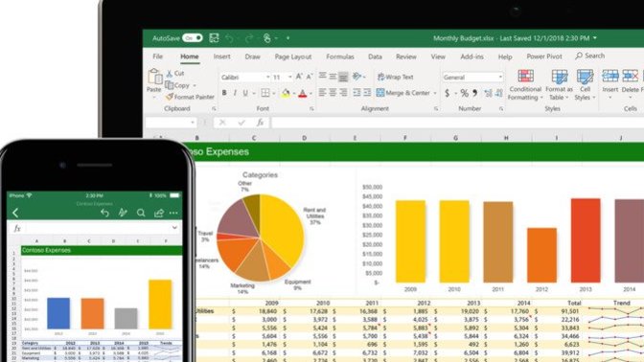This screenshot has height=362, width=644.
Task: Tap the phone's search magnifier icon
Action: tap(141, 213)
